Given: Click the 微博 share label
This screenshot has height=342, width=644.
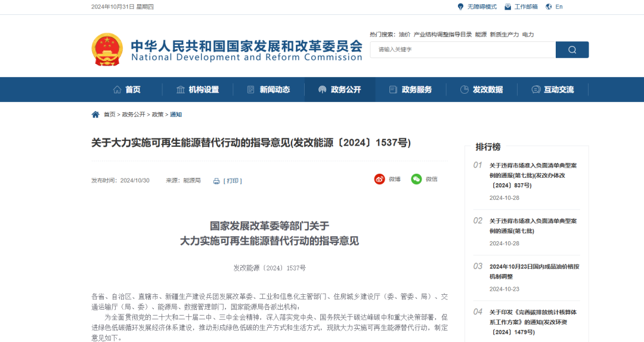Looking at the screenshot, I should point(395,179).
